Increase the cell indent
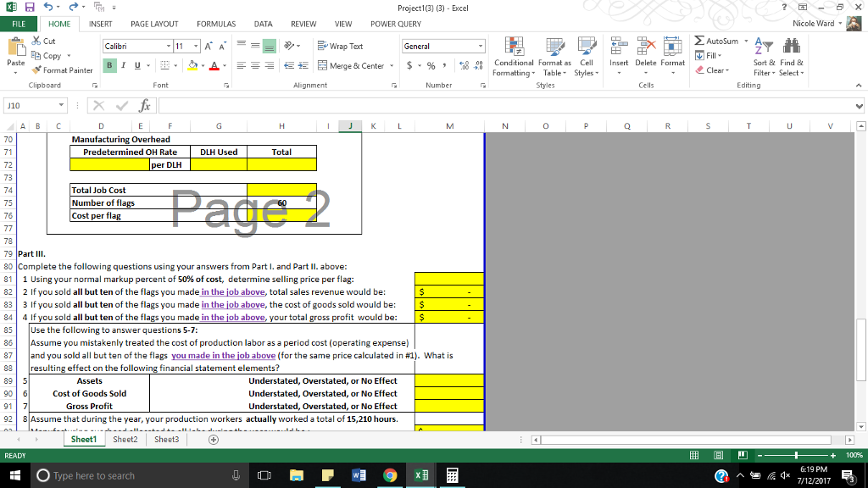868x488 pixels. point(303,65)
